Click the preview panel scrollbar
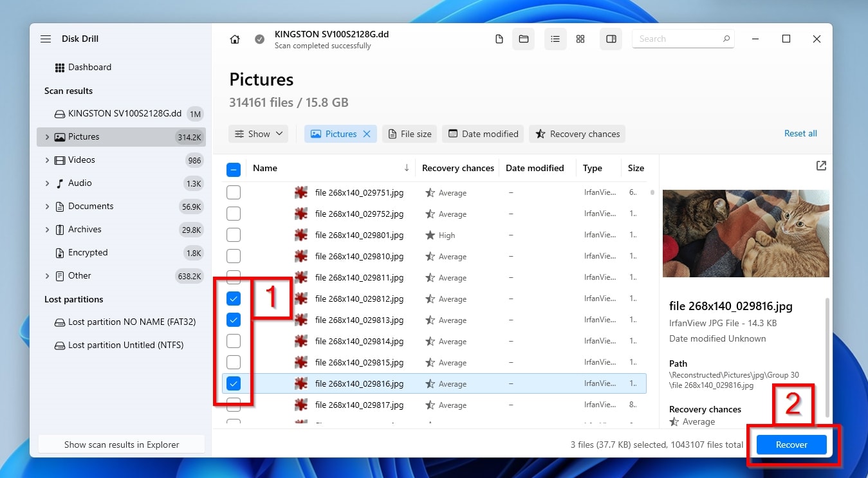 click(827, 357)
